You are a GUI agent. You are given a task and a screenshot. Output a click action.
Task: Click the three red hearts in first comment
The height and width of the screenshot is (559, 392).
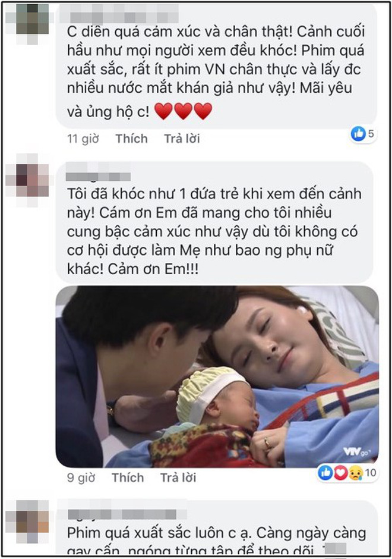184,111
